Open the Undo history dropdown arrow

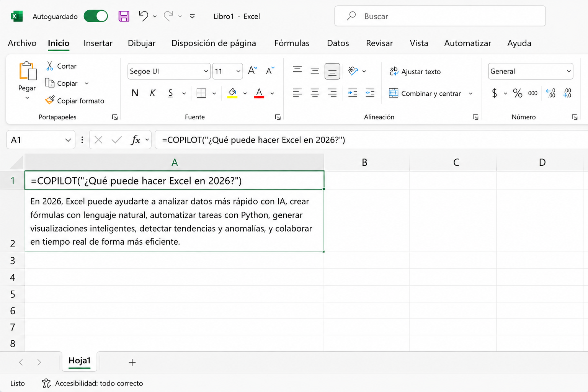point(155,16)
